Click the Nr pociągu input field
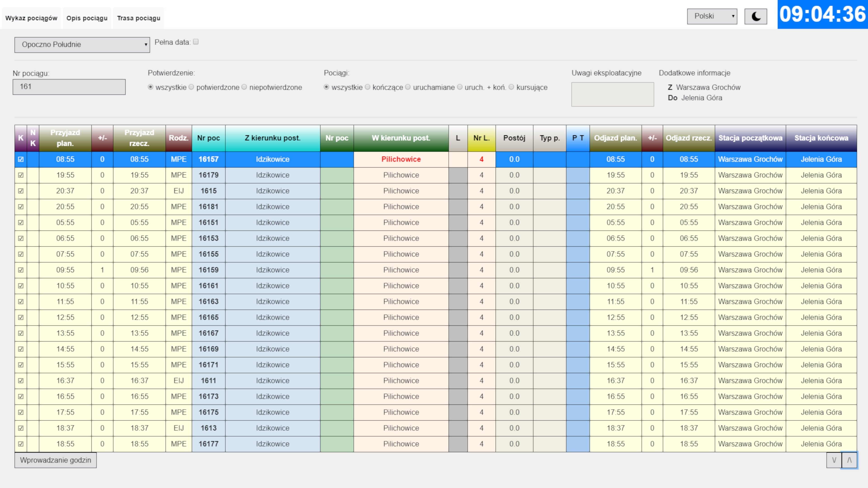The width and height of the screenshot is (868, 488). click(x=69, y=87)
